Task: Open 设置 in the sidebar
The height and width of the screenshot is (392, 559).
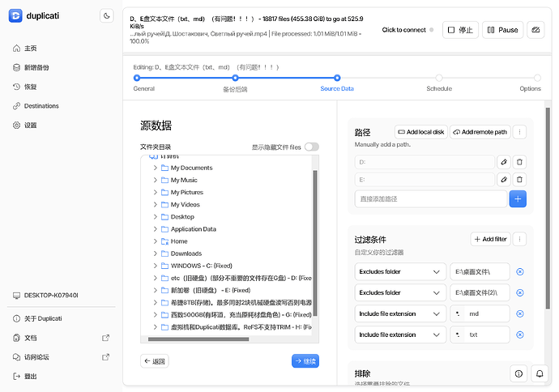Action: 25,126
